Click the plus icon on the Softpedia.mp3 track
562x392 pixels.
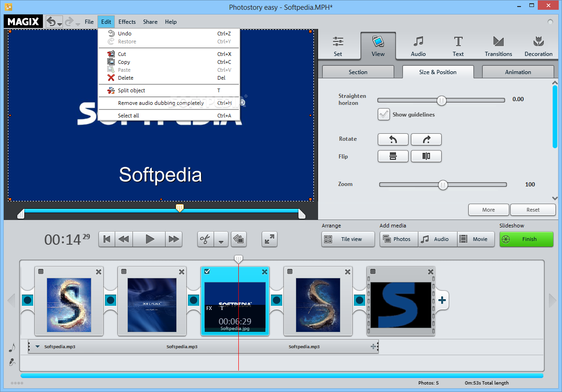[x=373, y=346]
